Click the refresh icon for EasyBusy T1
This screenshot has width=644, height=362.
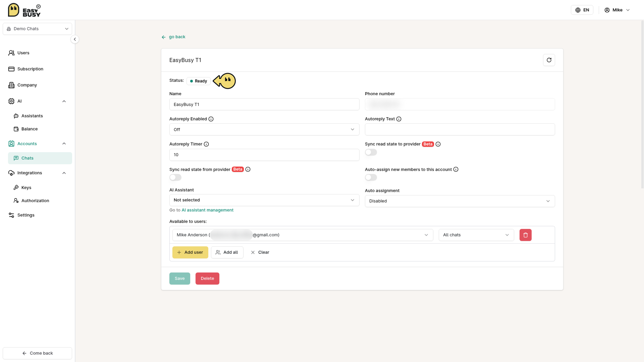click(549, 60)
